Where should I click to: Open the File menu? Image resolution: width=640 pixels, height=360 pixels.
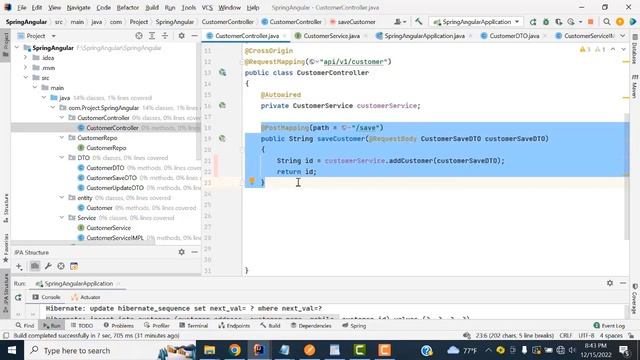click(21, 7)
